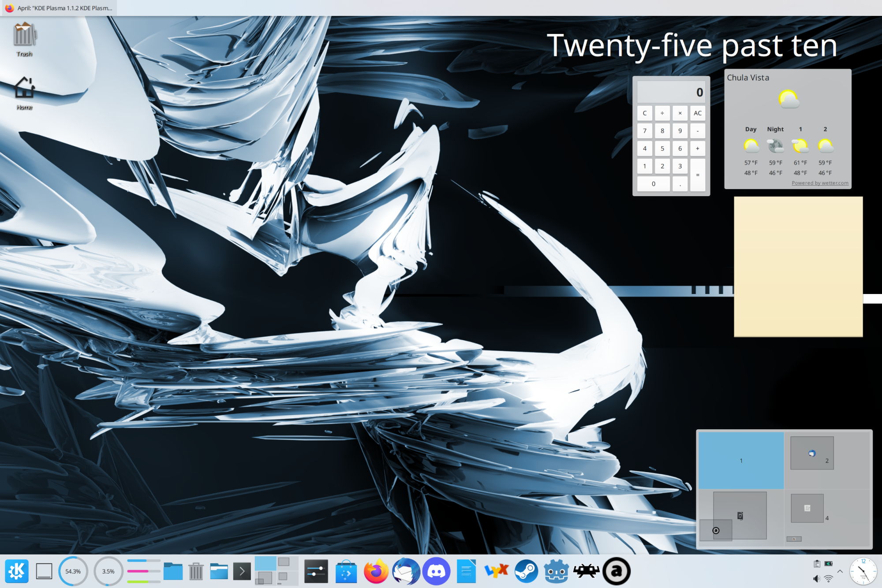Image resolution: width=882 pixels, height=588 pixels.
Task: Toggle show desktop on the panel
Action: 44,571
